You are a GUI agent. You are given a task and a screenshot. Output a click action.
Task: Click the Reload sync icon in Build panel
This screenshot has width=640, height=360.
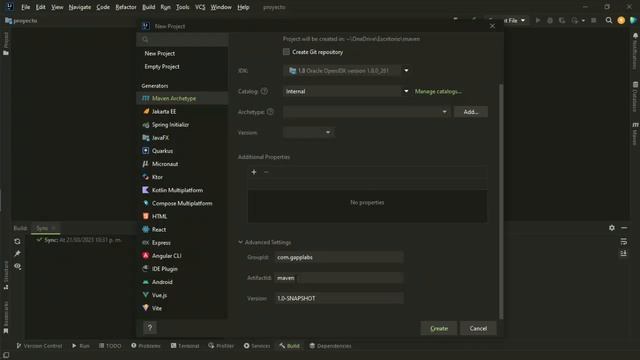(x=17, y=241)
